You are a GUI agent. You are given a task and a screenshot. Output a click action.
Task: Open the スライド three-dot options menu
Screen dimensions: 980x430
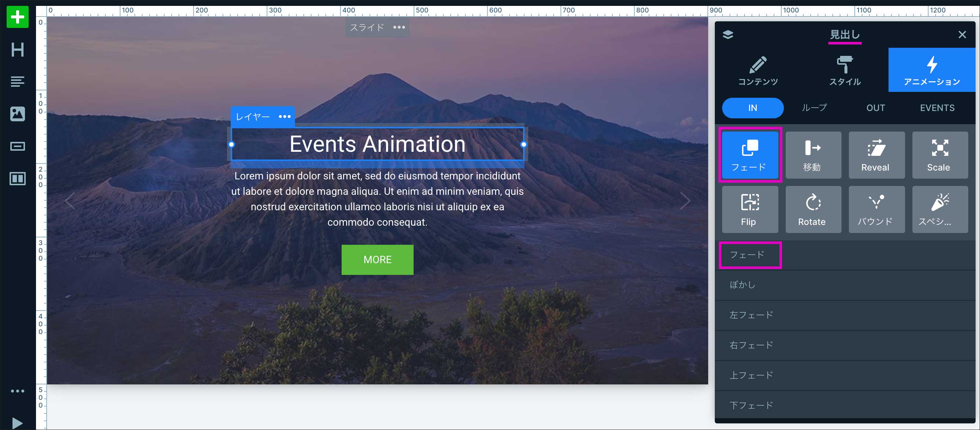coord(399,28)
